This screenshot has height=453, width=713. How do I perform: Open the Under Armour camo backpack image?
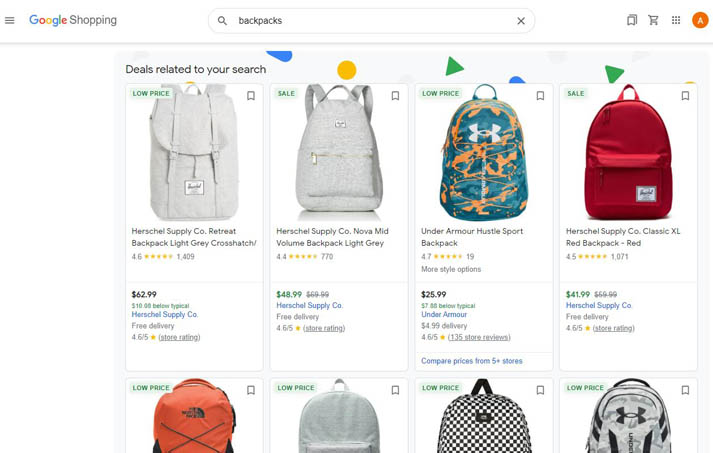click(x=484, y=154)
